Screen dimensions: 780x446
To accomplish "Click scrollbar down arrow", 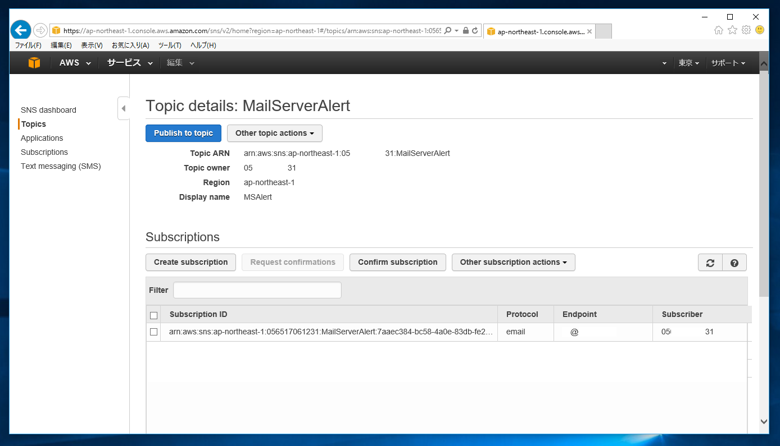I will [764, 422].
